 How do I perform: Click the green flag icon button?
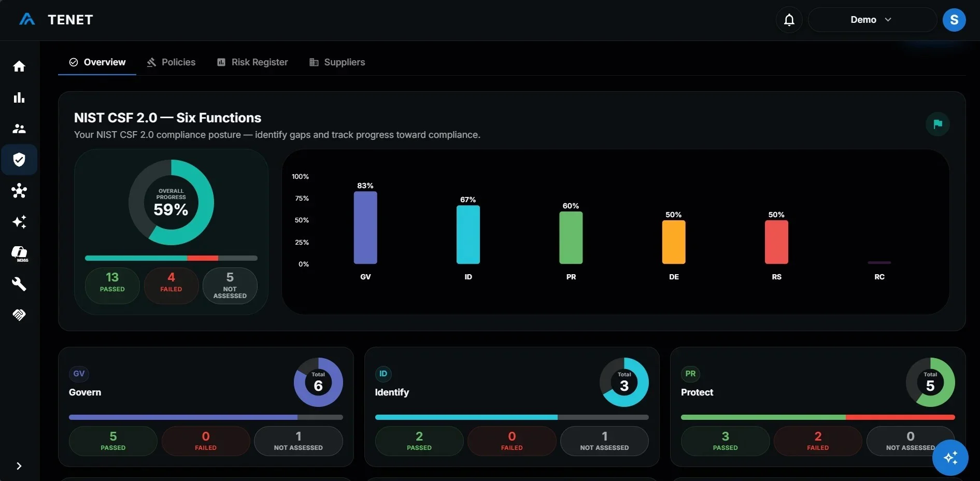tap(938, 124)
